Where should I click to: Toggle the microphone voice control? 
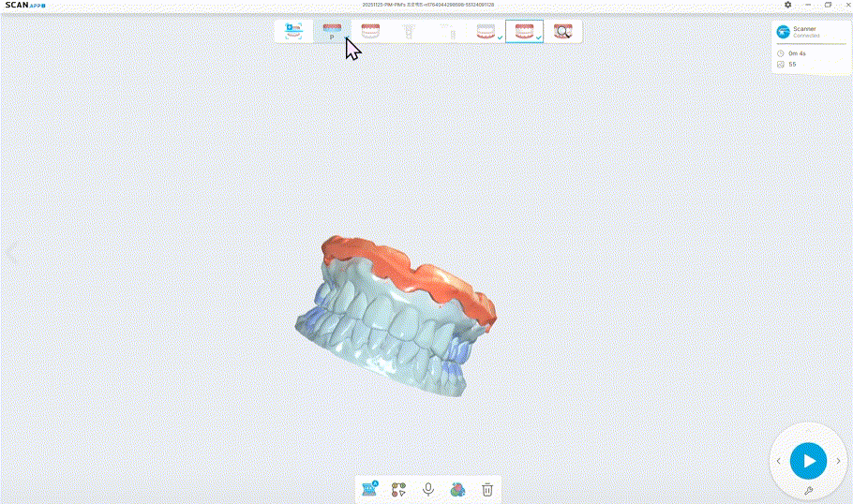tap(428, 489)
